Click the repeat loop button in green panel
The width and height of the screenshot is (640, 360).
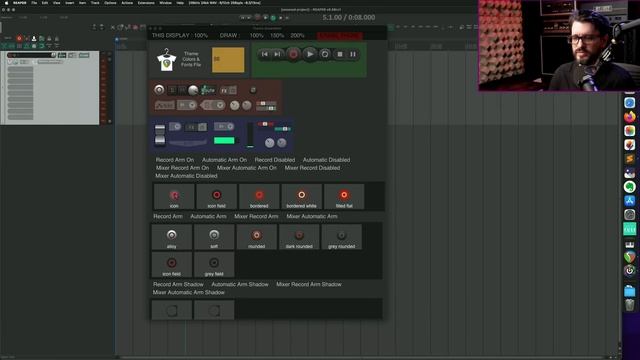[x=325, y=54]
